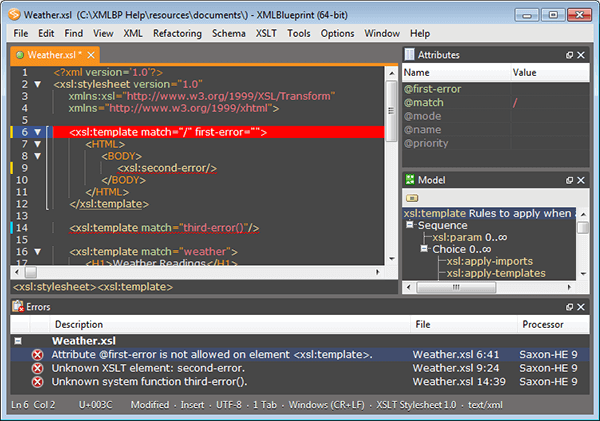600x421 pixels.
Task: Fold the xsl:template block at line 6
Action: (37, 132)
